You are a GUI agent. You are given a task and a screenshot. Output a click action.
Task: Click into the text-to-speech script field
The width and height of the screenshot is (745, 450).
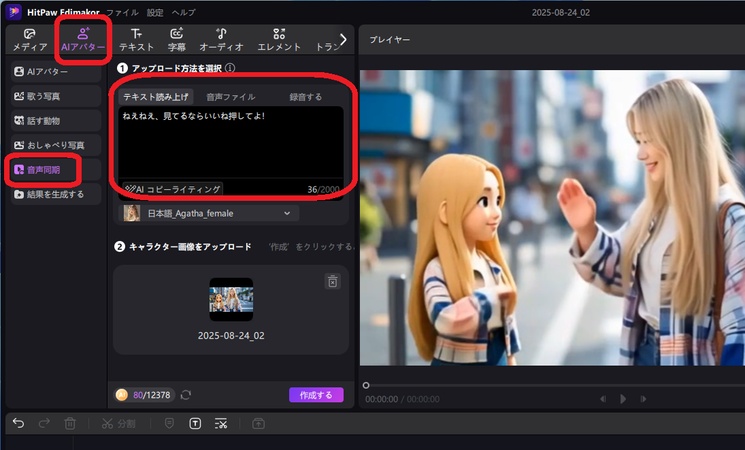(231, 142)
